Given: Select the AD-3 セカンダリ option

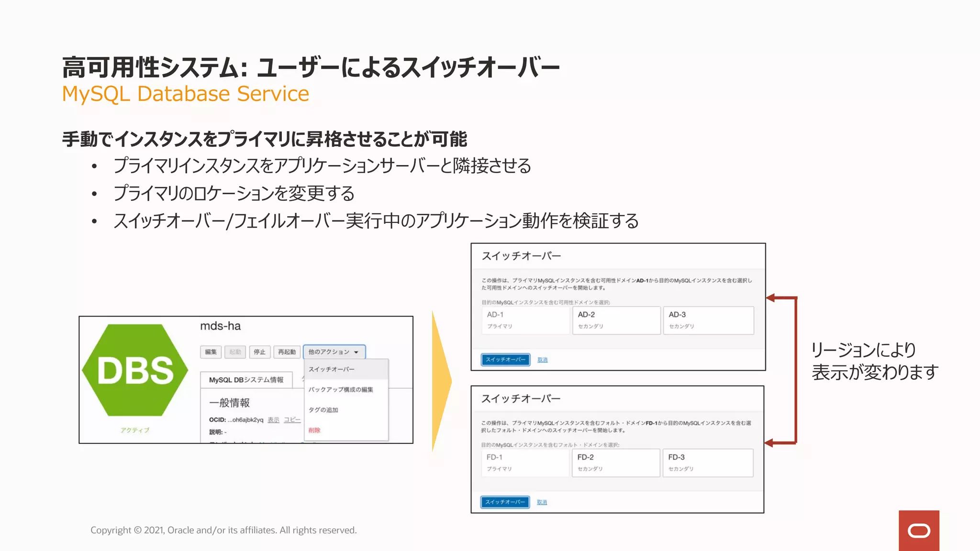Looking at the screenshot, I should [708, 320].
